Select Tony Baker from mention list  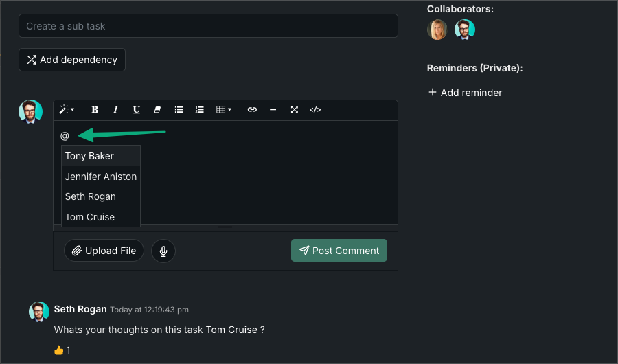coord(90,156)
